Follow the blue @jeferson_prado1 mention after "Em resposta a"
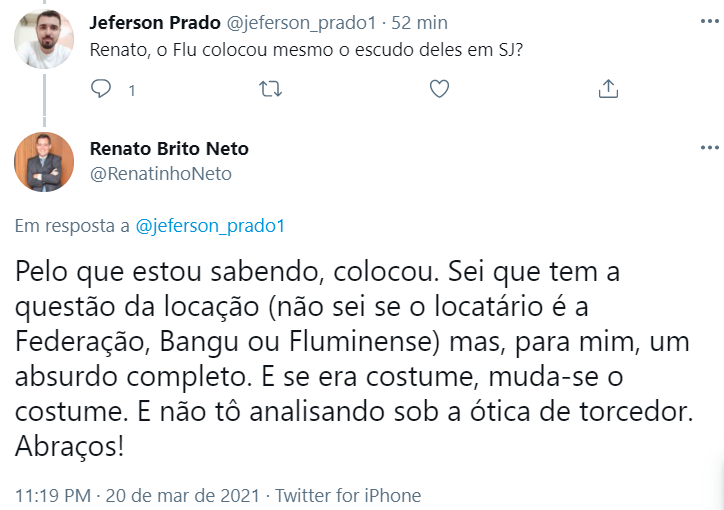The width and height of the screenshot is (724, 510). 210,226
